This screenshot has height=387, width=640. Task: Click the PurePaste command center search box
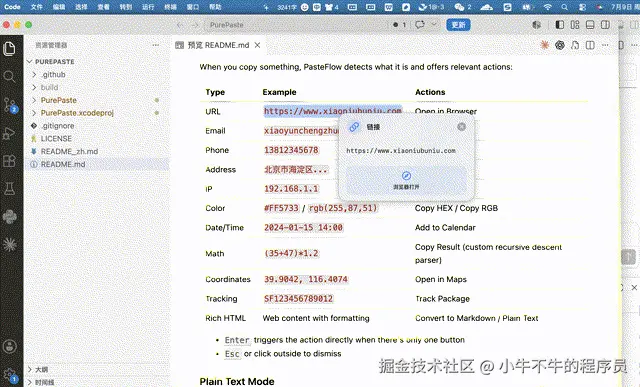tap(296, 25)
